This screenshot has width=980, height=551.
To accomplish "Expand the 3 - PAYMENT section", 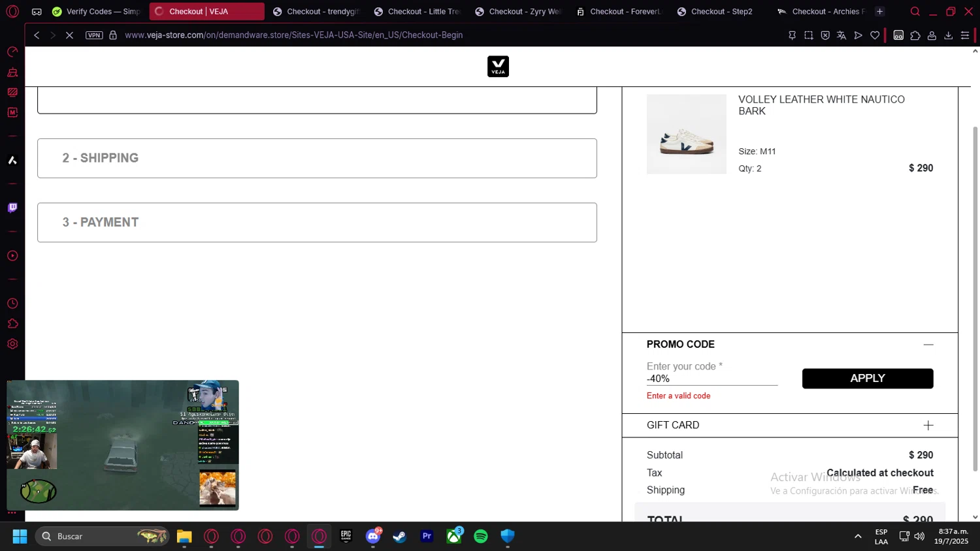I will click(317, 223).
